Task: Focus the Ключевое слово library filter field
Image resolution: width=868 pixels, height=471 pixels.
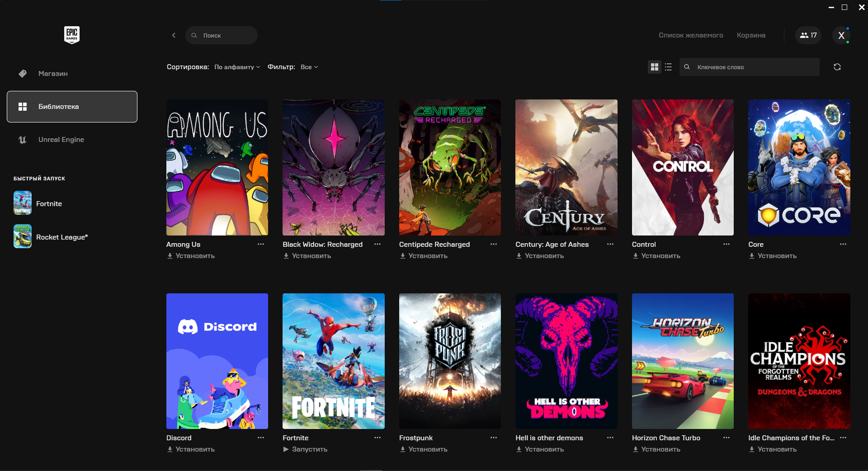Action: 750,67
